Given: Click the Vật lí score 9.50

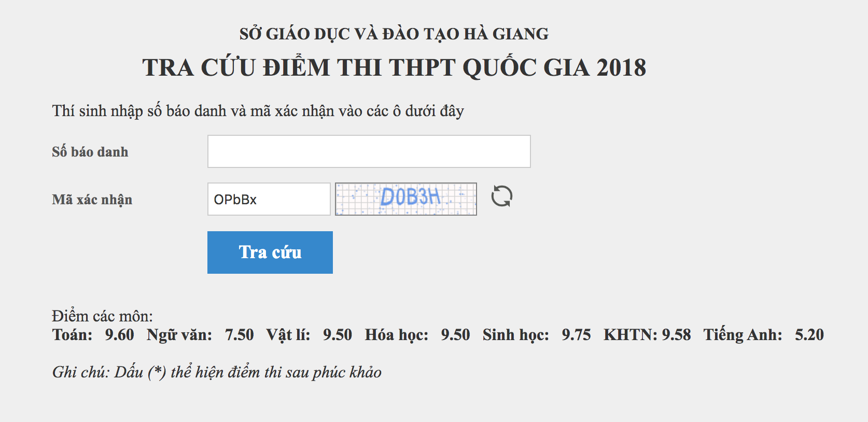Looking at the screenshot, I should tap(338, 335).
